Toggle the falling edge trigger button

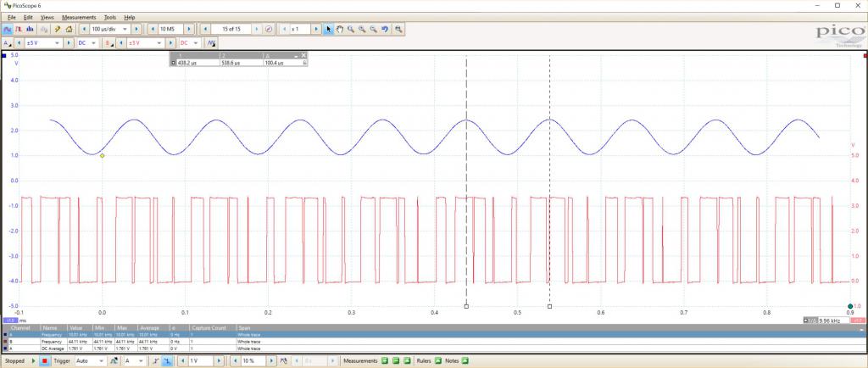pos(166,361)
